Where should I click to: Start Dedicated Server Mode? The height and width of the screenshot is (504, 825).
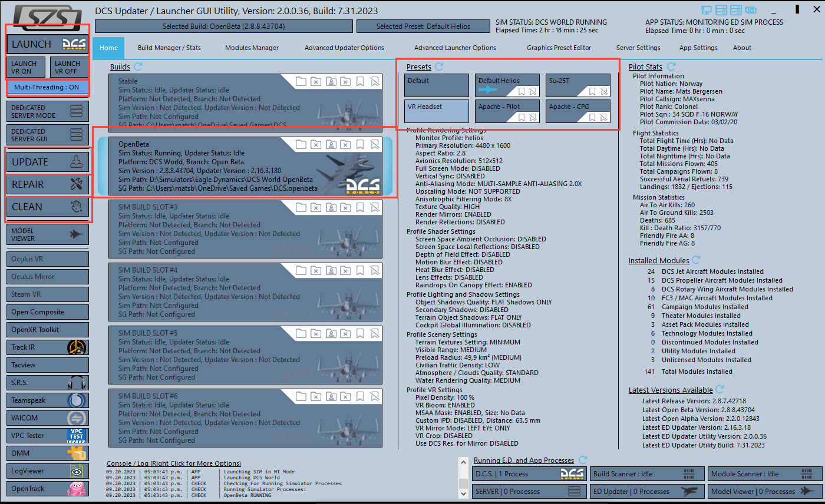point(48,111)
